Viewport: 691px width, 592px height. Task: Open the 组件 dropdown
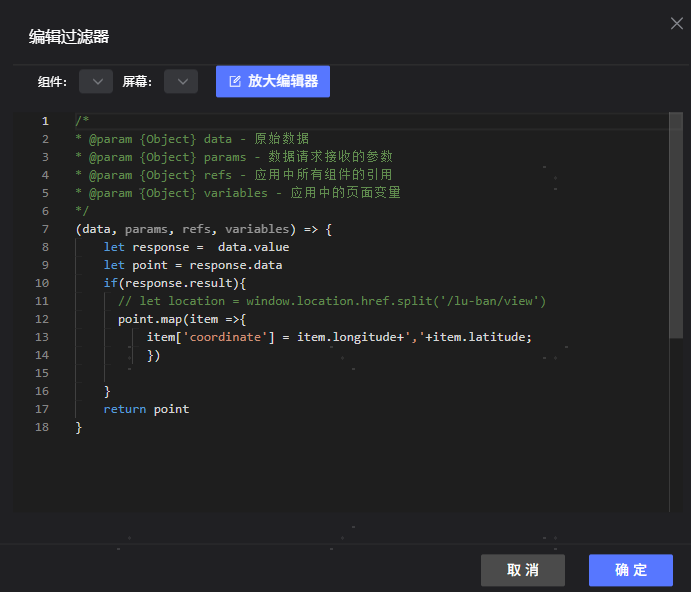click(x=96, y=82)
